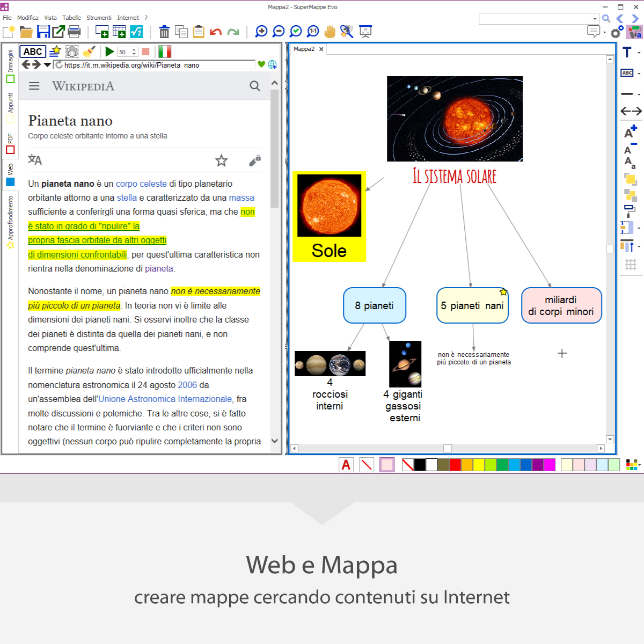Undo with the red curved arrow

click(216, 32)
